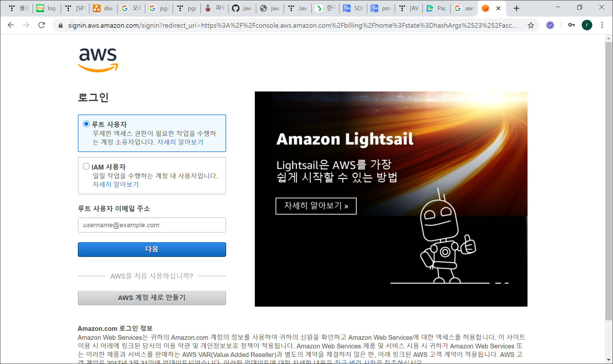Switch to the Google '오' tab
The width and height of the screenshot is (613, 364).
131,9
